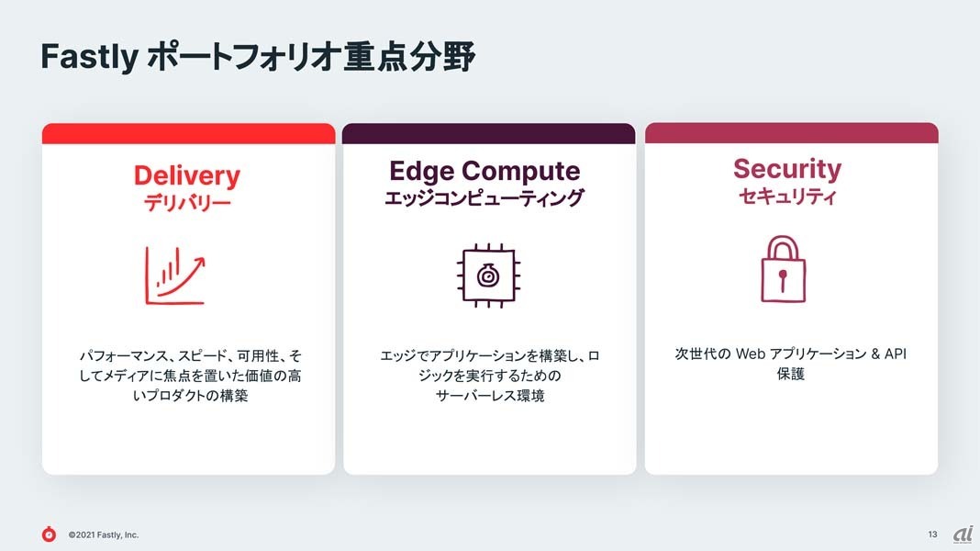Image resolution: width=980 pixels, height=551 pixels.
Task: Click the ©2021 Fastly, Inc. copyright text
Action: click(103, 534)
